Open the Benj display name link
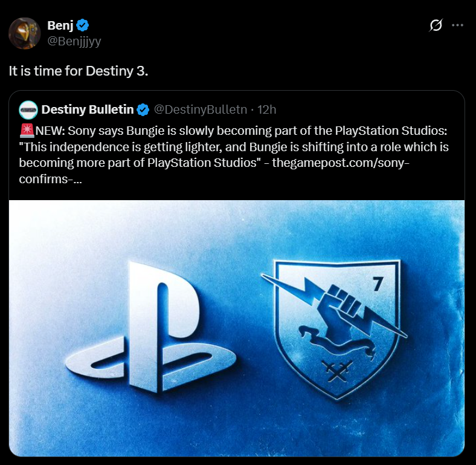This screenshot has height=465, width=476. point(60,25)
